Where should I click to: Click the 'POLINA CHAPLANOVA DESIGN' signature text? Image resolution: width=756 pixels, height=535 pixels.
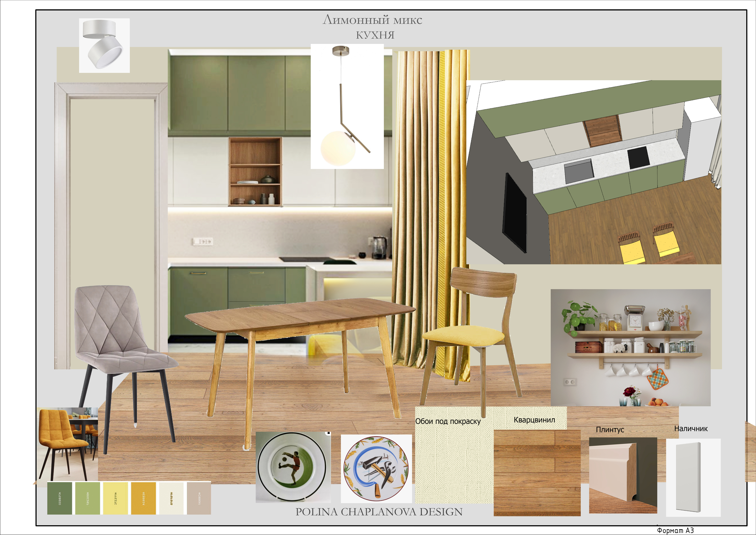(x=379, y=512)
